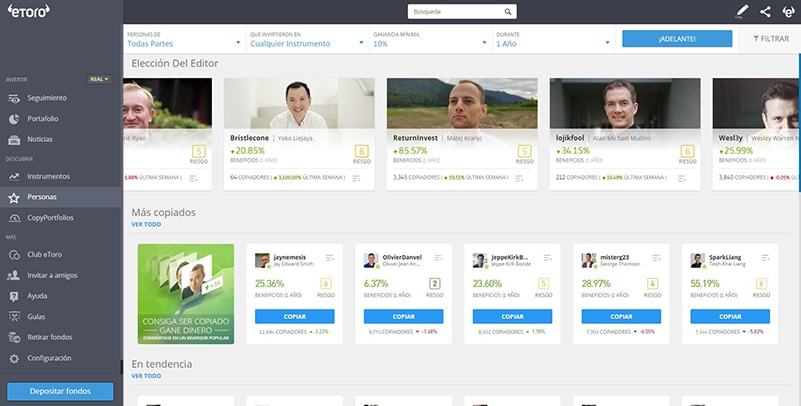This screenshot has height=406, width=801.
Task: Click Bristlecone 20.85% benefit value
Action: tap(248, 151)
